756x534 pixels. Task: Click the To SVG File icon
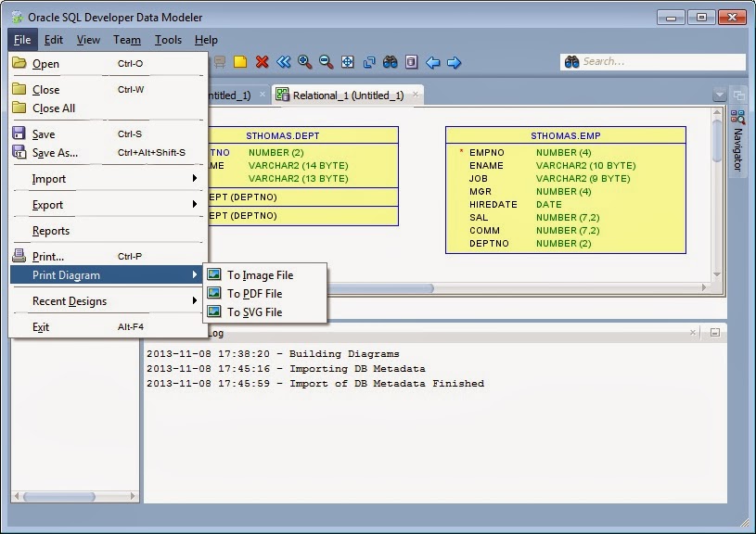[x=214, y=311]
